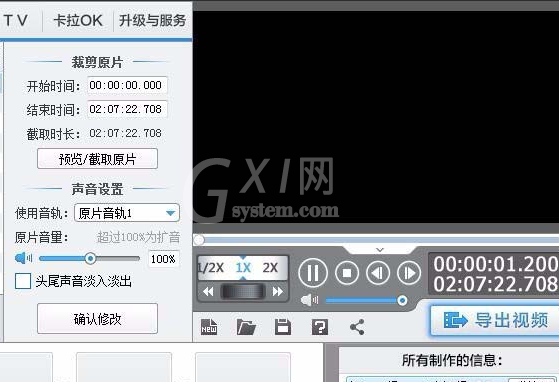Click the share icon
The image size is (559, 382).
tap(357, 327)
